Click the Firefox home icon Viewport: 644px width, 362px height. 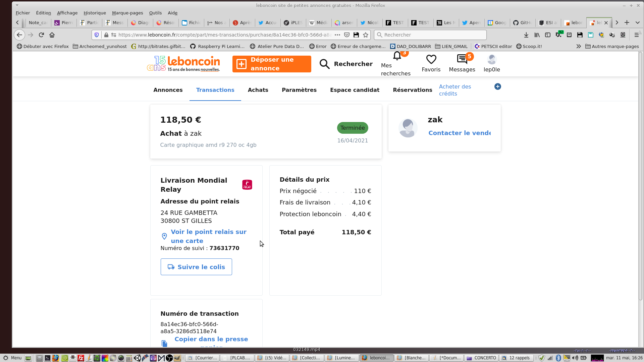[52, 35]
